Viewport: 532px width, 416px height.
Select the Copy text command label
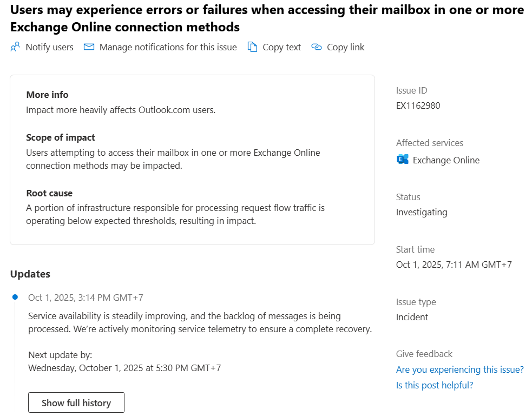(281, 47)
